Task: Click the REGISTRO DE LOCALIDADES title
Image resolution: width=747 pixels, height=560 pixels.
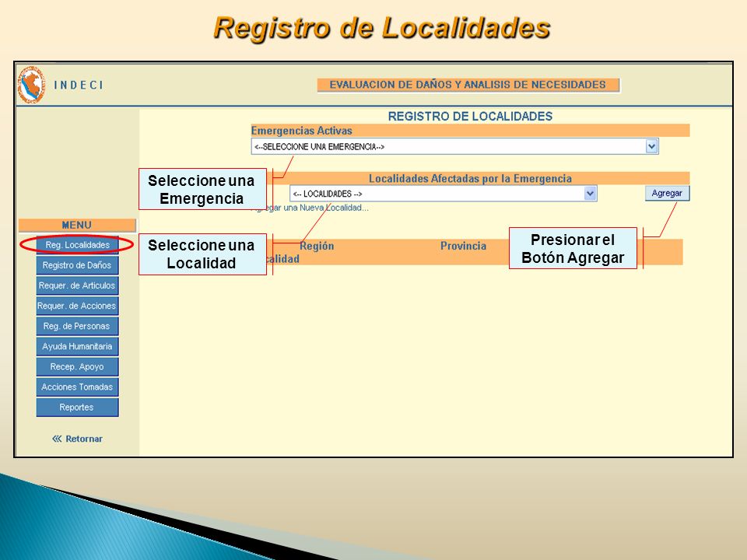Action: coord(470,116)
